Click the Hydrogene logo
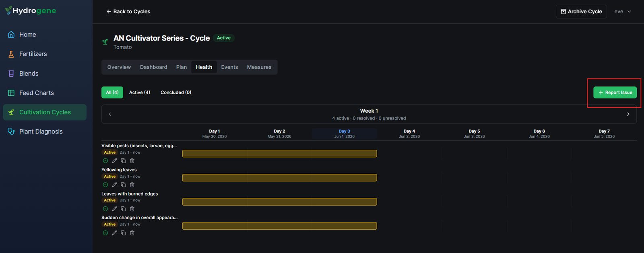 point(31,10)
